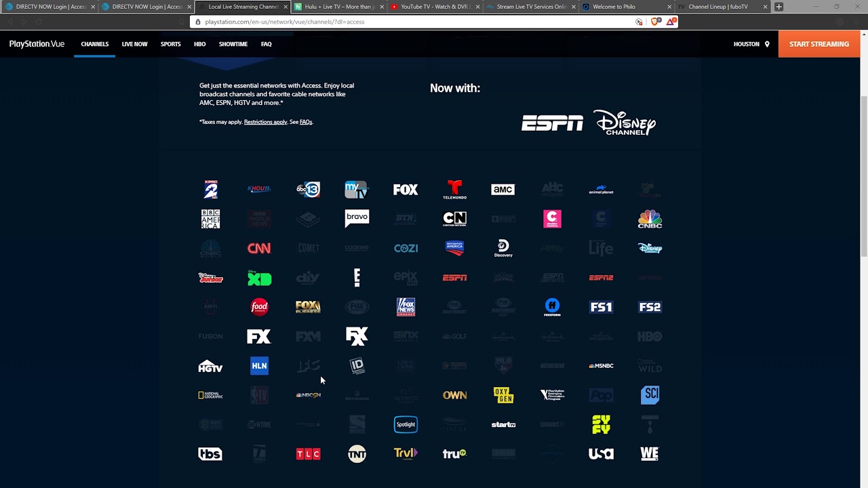Open the Showtime navigation item

[x=233, y=44]
